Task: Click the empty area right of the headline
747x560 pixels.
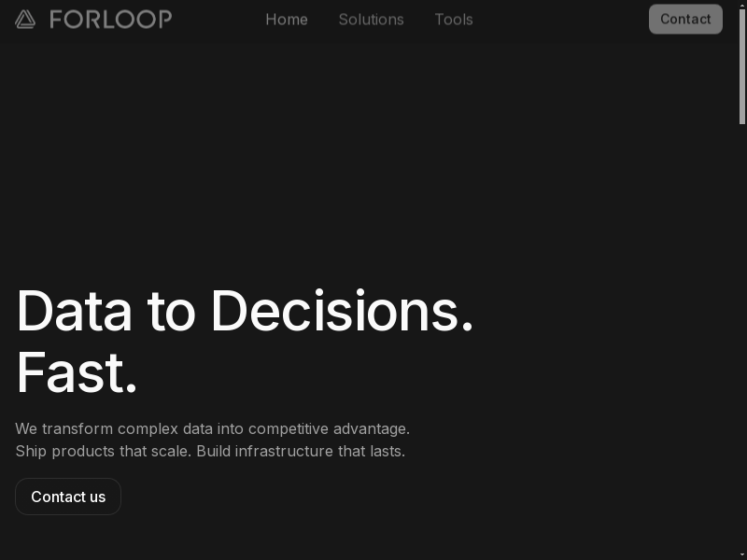Action: click(607, 336)
